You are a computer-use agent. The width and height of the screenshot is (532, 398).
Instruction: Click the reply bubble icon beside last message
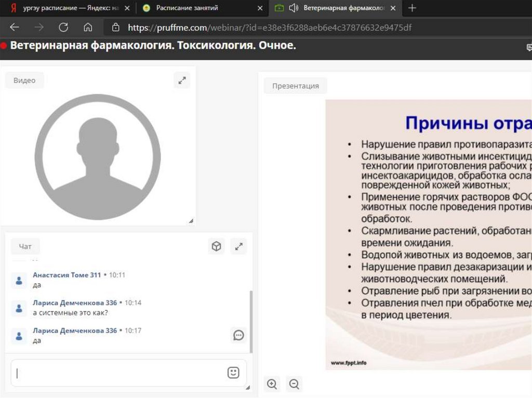tap(238, 335)
